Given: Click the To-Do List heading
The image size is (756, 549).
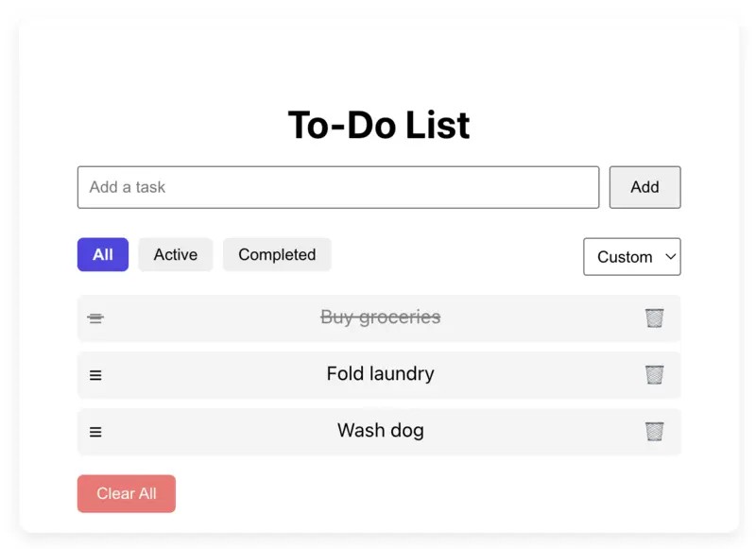Looking at the screenshot, I should coord(378,125).
